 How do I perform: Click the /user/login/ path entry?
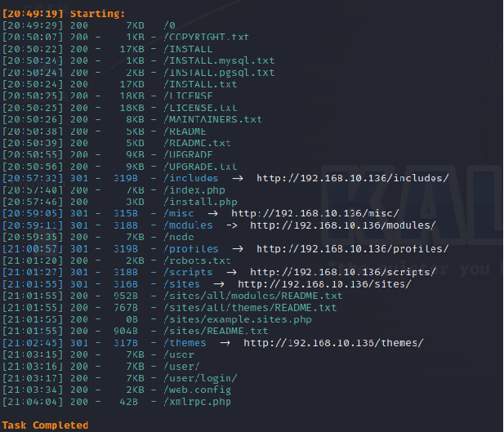[x=200, y=378]
